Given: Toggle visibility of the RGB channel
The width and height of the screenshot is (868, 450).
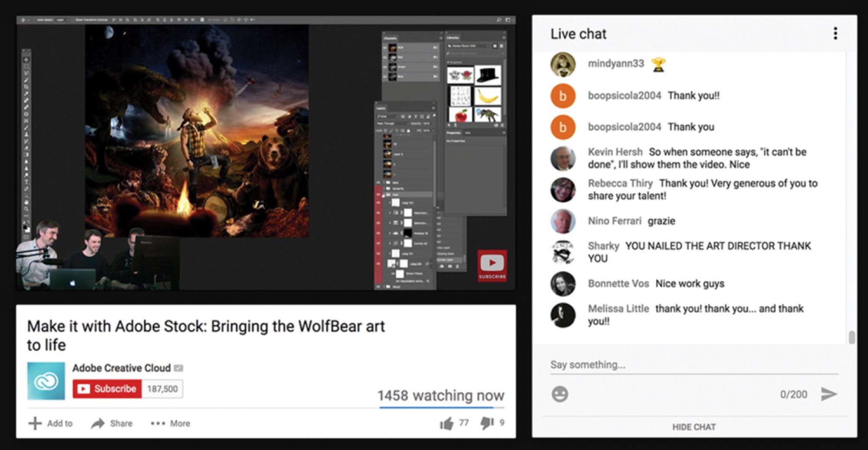Looking at the screenshot, I should [x=385, y=48].
